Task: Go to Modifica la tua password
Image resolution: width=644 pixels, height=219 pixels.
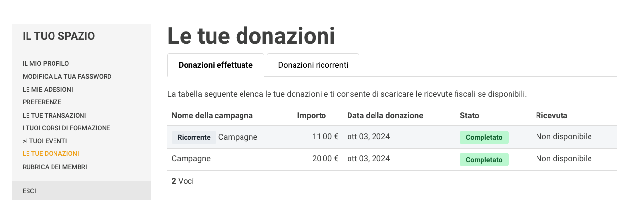Action: (67, 76)
